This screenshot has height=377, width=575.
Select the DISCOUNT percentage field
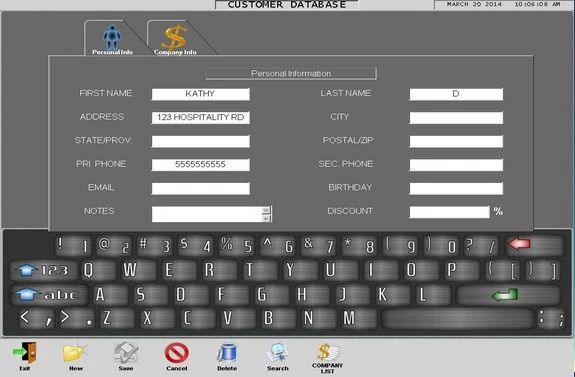(x=449, y=212)
